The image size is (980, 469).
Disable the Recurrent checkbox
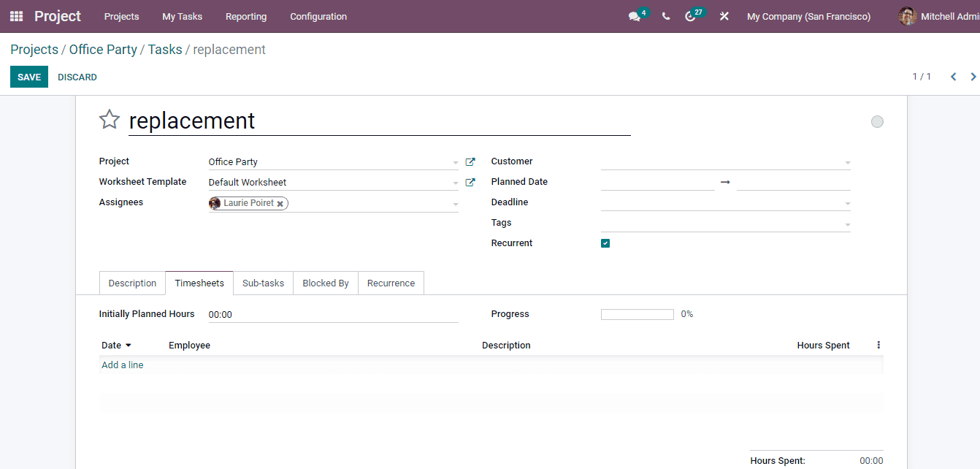[x=605, y=243]
